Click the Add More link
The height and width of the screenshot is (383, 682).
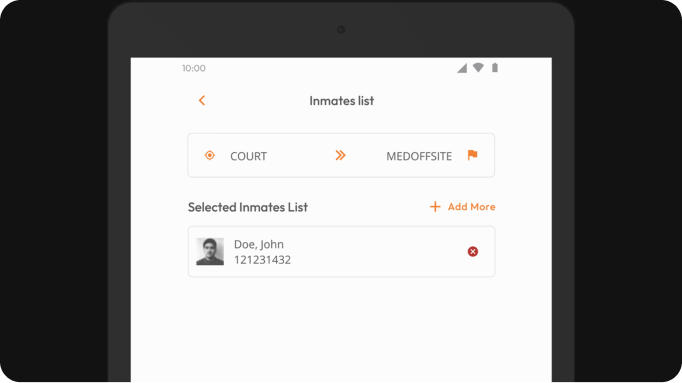471,206
